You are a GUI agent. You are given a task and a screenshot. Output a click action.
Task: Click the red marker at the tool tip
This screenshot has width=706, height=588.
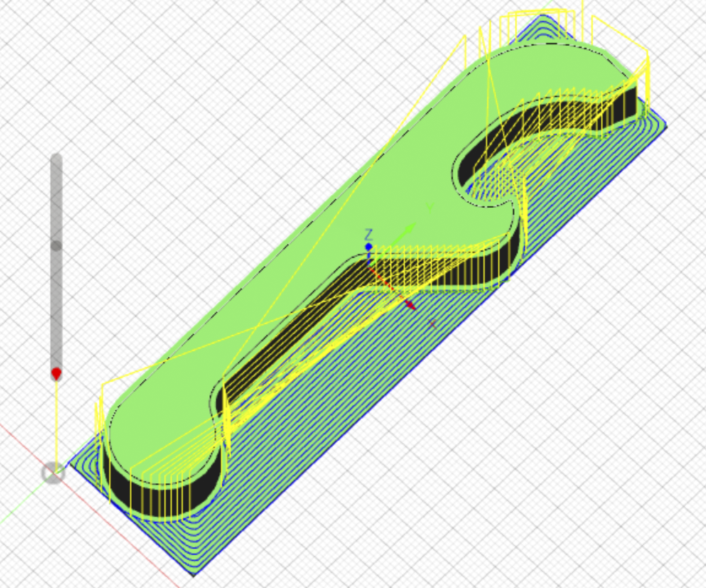coord(56,373)
